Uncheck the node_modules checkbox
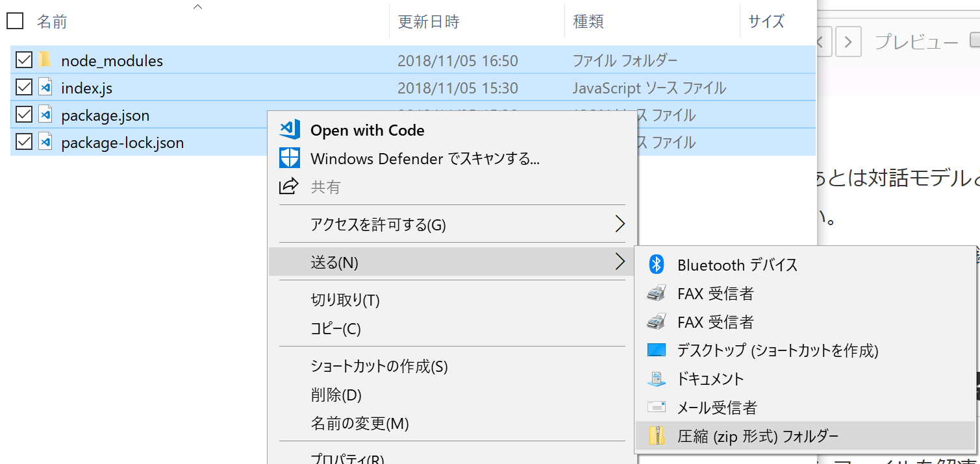Viewport: 980px width, 464px height. [x=23, y=60]
